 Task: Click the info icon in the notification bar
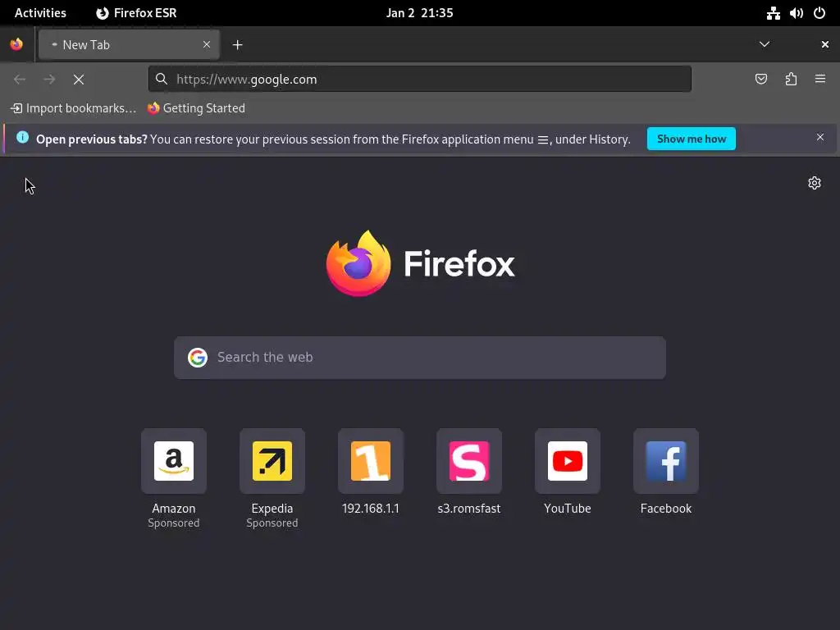click(22, 137)
